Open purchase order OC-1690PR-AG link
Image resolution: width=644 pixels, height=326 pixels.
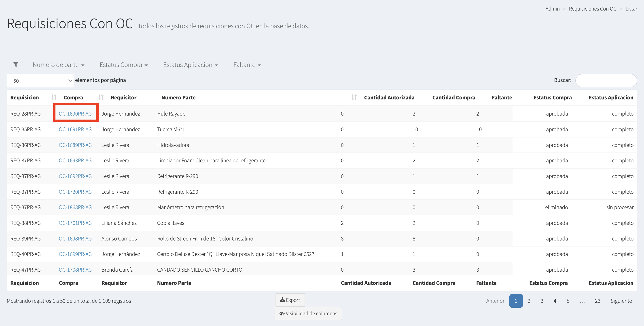click(x=75, y=114)
